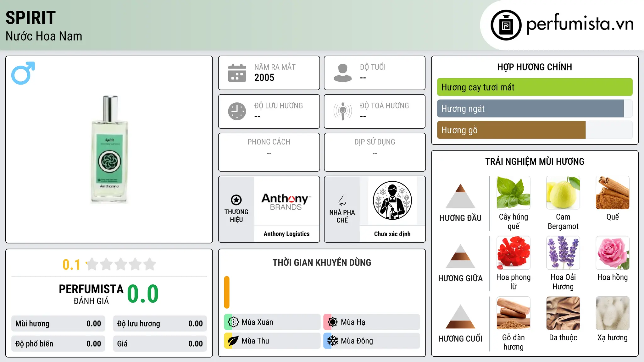Click the middle notes pyramid icon
644x362 pixels.
tap(460, 256)
